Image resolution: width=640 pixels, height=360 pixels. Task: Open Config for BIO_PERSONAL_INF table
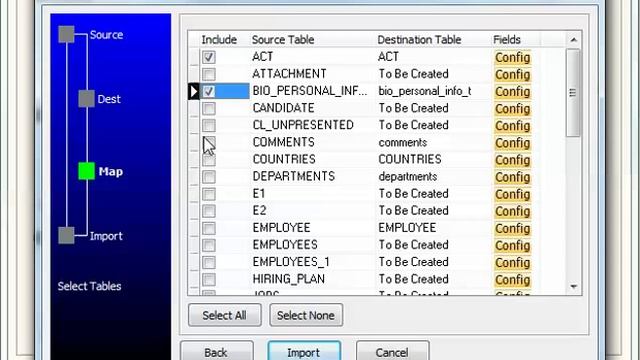click(513, 92)
